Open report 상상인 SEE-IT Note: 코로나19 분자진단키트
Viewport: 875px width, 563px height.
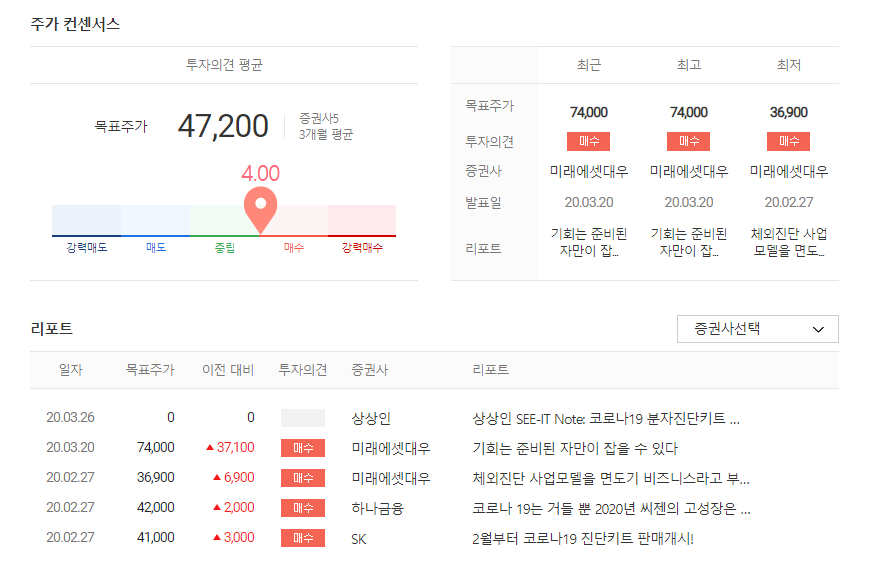pos(606,418)
